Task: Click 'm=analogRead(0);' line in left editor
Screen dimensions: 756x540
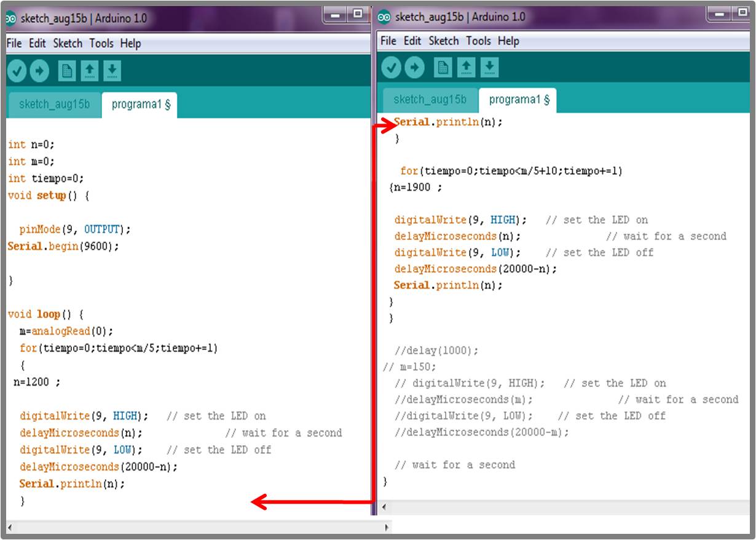Action: pos(66,331)
